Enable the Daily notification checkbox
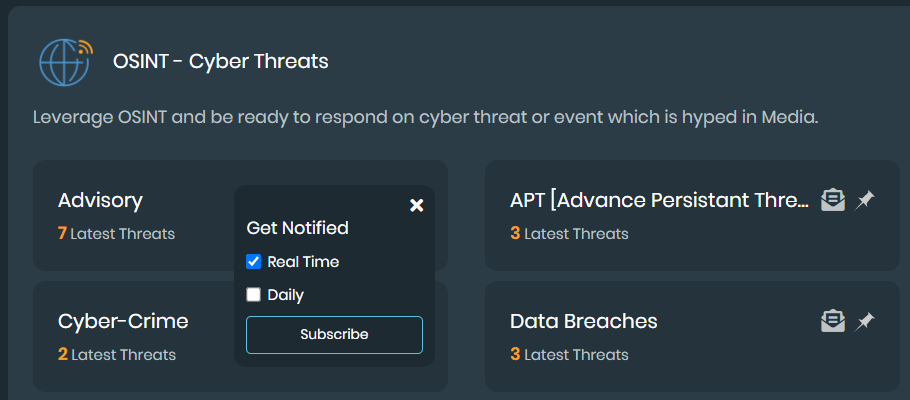The width and height of the screenshot is (910, 400). [254, 295]
